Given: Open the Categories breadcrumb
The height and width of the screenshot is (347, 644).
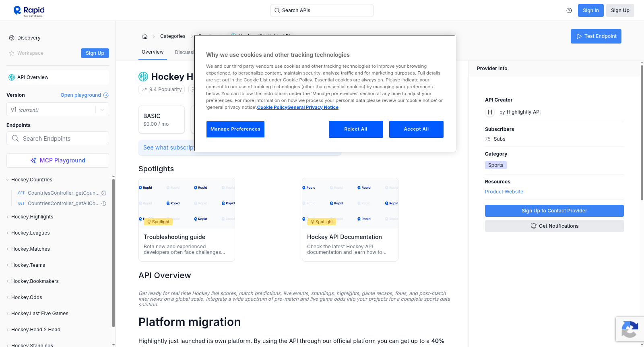Looking at the screenshot, I should click(x=173, y=36).
